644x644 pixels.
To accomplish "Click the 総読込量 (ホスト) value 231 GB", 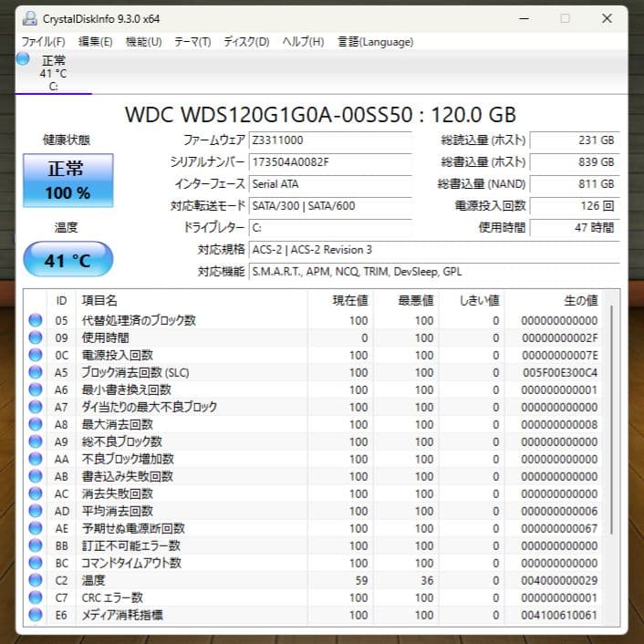I will (x=575, y=140).
